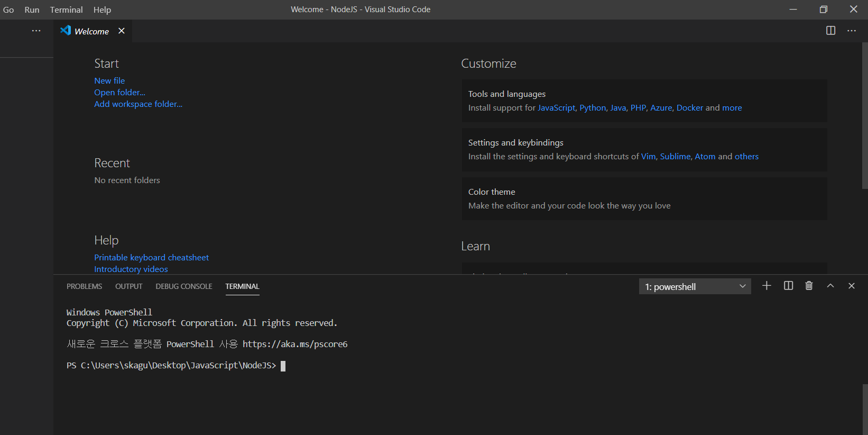Viewport: 868px width, 435px height.
Task: Click the 'No recent folders' text
Action: pyautogui.click(x=127, y=180)
